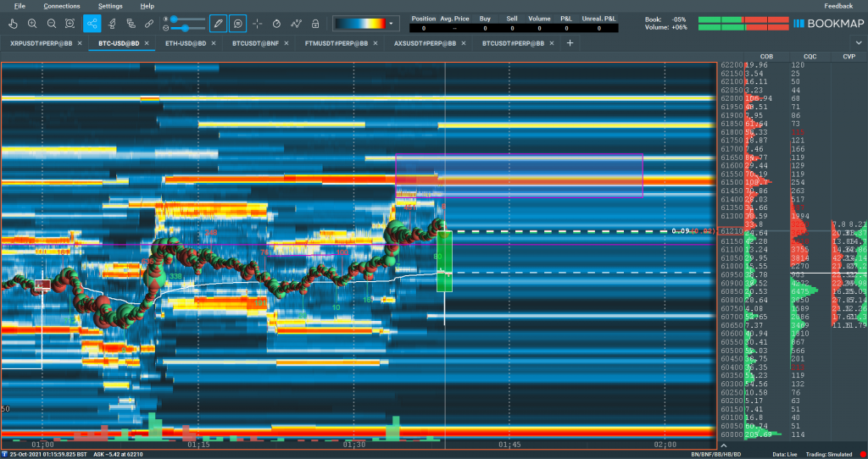
Task: Switch to FTMUSDT#PERP@BB tab
Action: [x=336, y=43]
